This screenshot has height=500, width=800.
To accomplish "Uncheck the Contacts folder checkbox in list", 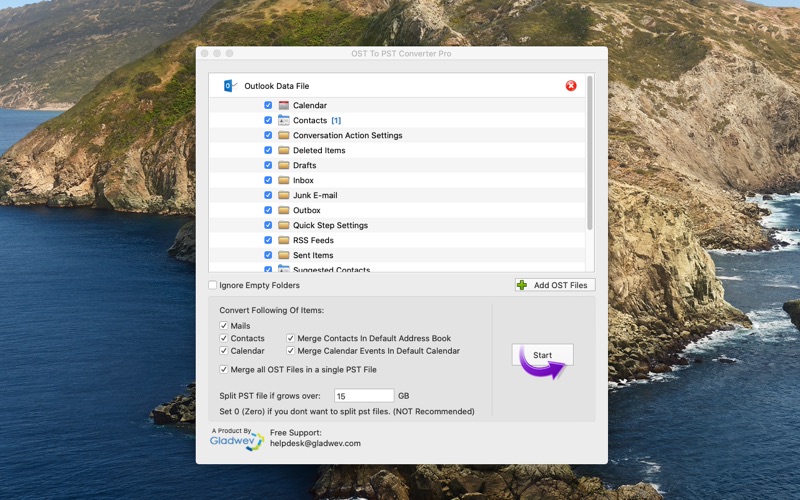I will (268, 120).
